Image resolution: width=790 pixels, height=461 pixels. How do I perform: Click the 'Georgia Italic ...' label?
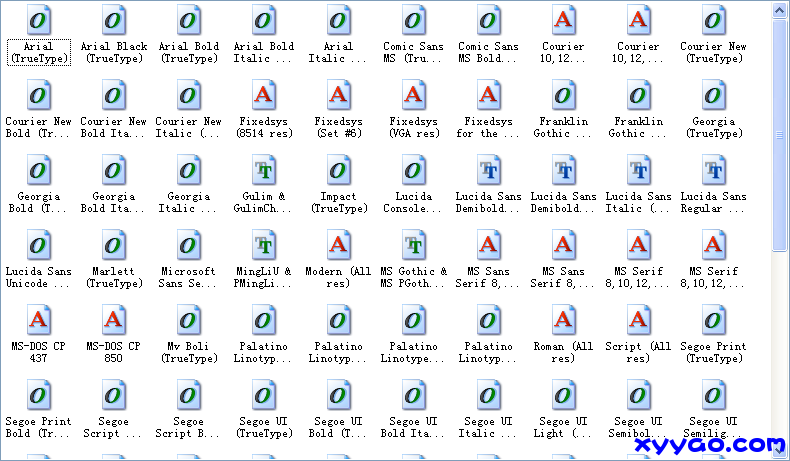click(188, 203)
